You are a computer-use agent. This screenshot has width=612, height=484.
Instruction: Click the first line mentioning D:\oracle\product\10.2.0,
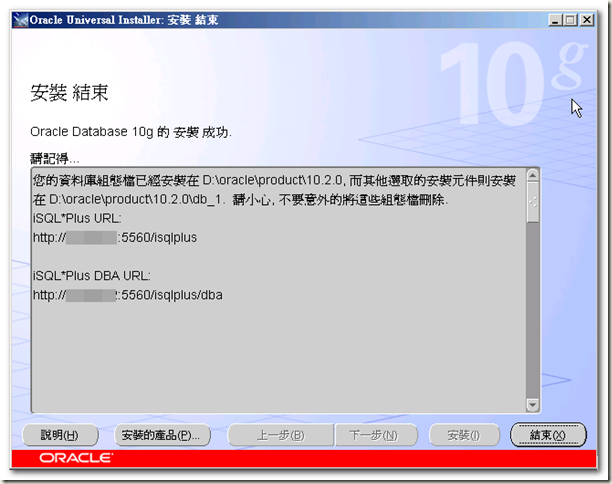click(274, 180)
